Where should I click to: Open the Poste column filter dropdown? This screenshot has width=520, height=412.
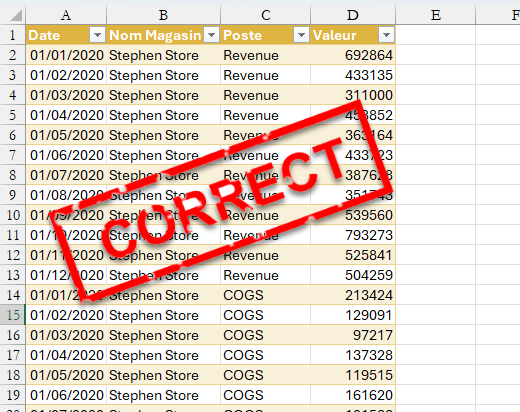pyautogui.click(x=301, y=35)
